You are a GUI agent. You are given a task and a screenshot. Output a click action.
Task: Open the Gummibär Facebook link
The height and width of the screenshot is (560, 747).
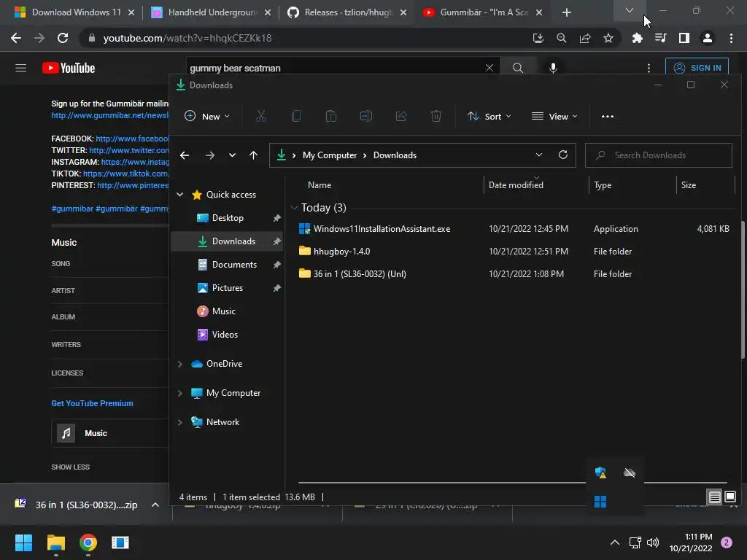coord(133,139)
